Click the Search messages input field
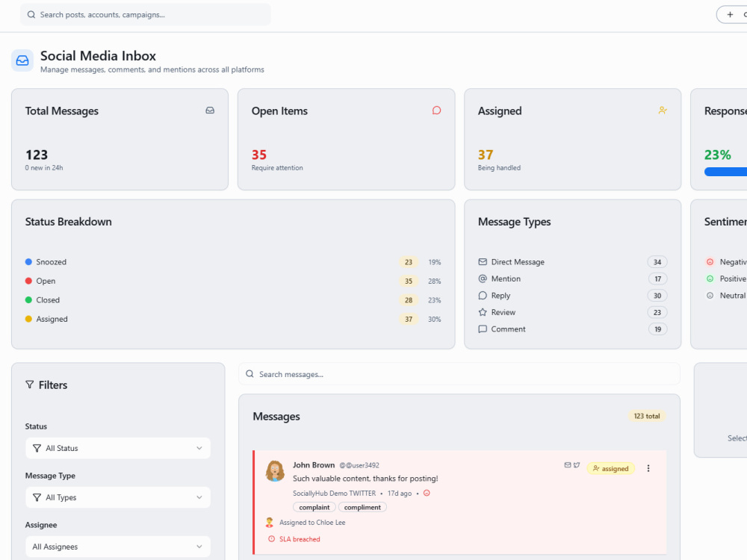This screenshot has height=560, width=747. (x=459, y=374)
